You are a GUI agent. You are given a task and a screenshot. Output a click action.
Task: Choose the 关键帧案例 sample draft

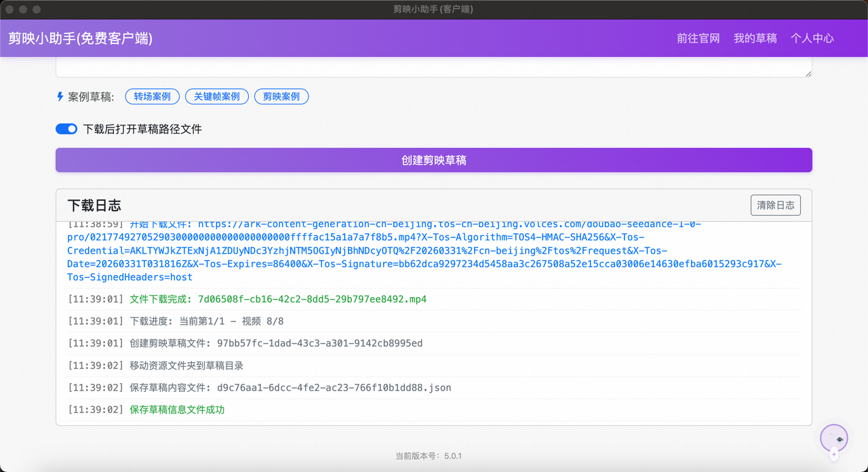click(216, 96)
